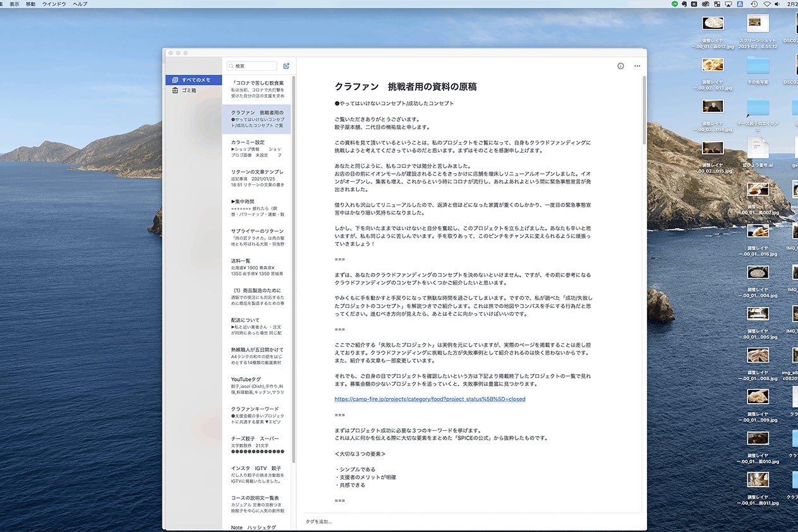Open the camp-fire.jp projects link
798x532 pixels.
click(x=430, y=399)
